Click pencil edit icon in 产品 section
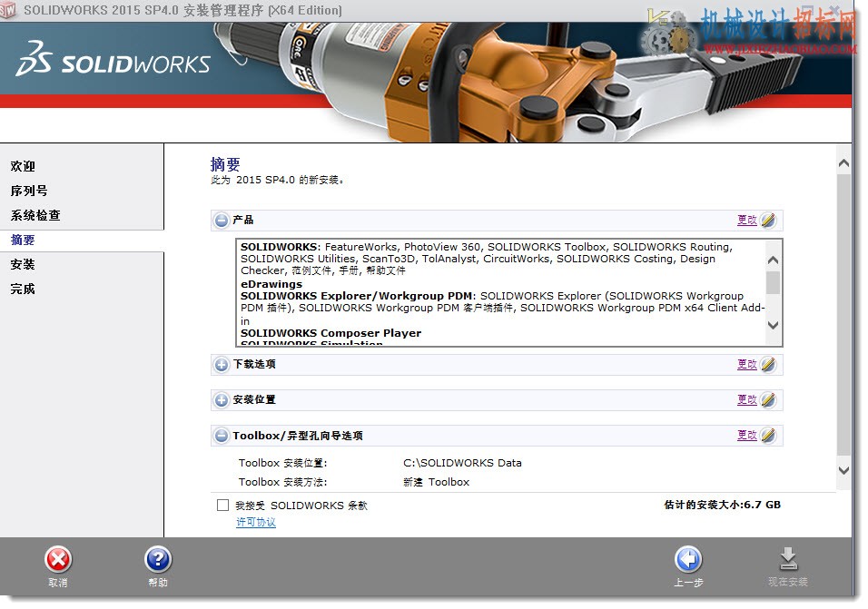The image size is (868, 609). (768, 221)
